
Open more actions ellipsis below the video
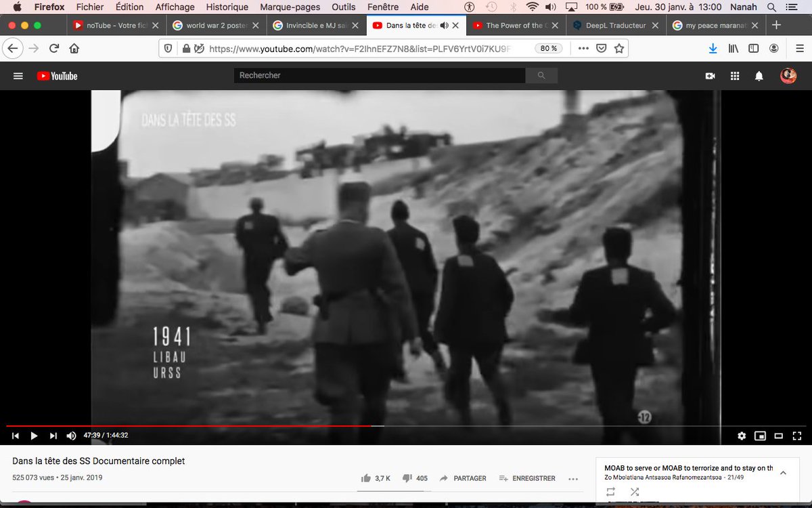(x=574, y=478)
